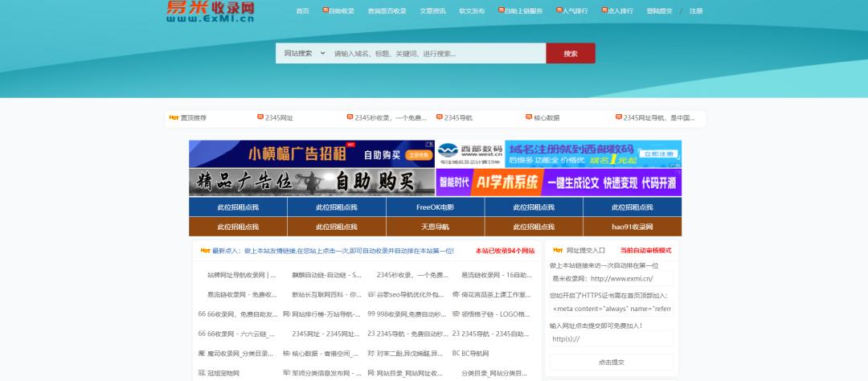Click the http(s):// URL submission field
Image resolution: width=868 pixels, height=381 pixels.
(x=611, y=339)
